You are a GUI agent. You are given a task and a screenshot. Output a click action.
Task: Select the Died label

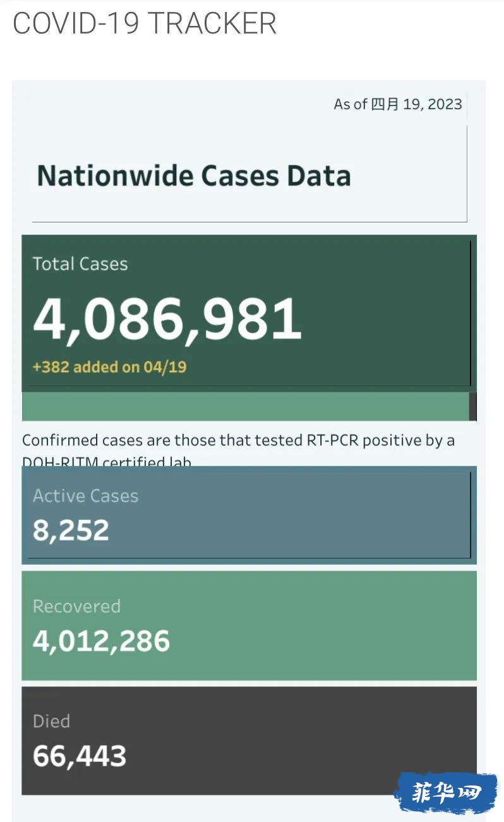[51, 722]
